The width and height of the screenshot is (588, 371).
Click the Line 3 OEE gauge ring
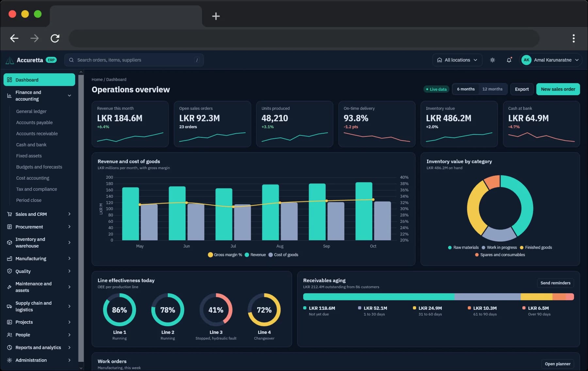coord(216,310)
